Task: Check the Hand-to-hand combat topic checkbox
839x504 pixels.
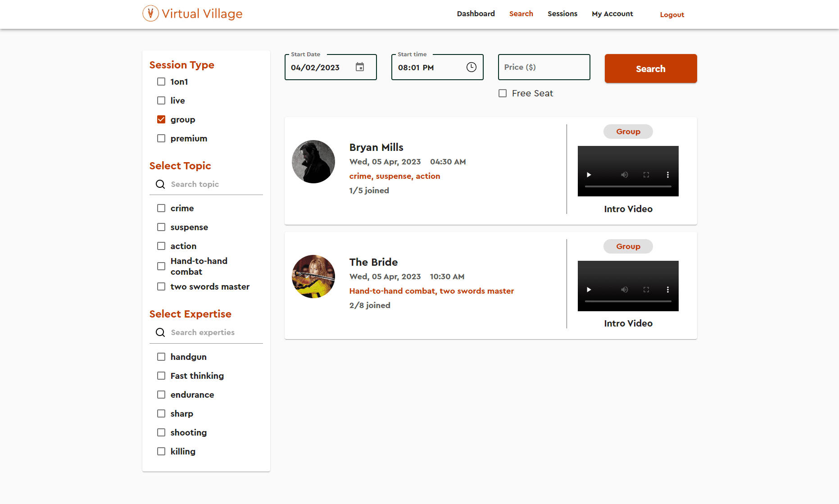Action: (x=161, y=266)
